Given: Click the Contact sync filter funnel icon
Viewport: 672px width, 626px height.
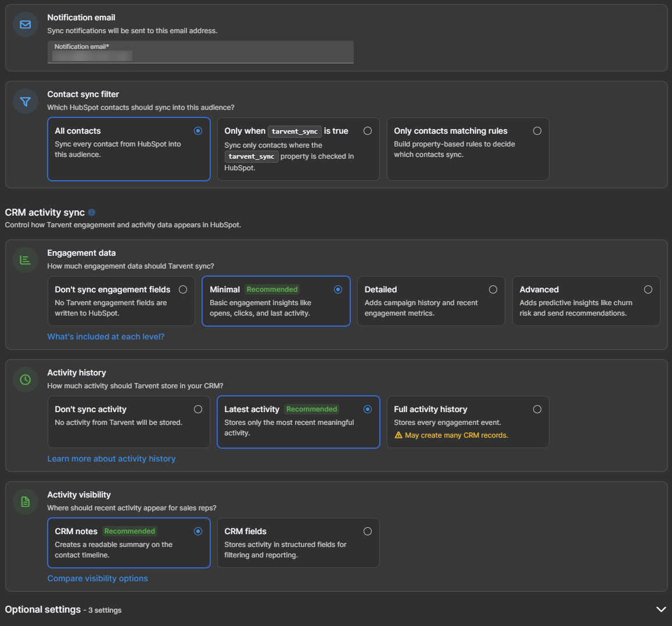Looking at the screenshot, I should (x=26, y=101).
